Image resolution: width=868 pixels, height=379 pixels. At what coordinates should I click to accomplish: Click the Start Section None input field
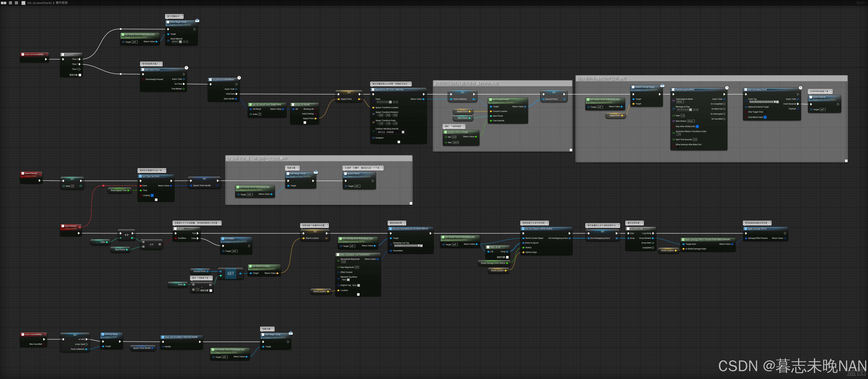[x=691, y=121]
